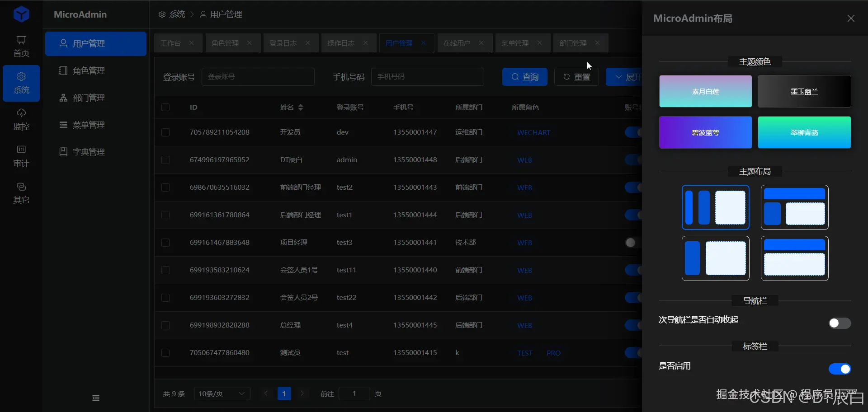The image size is (868, 412).
Task: Choose the double-sidebar theme layout
Action: (x=715, y=207)
